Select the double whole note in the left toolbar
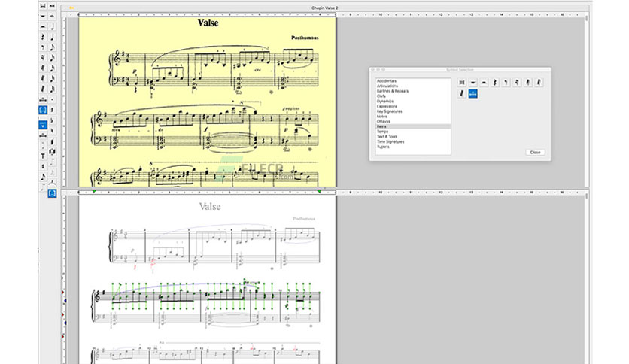629x364 pixels. [52, 5]
